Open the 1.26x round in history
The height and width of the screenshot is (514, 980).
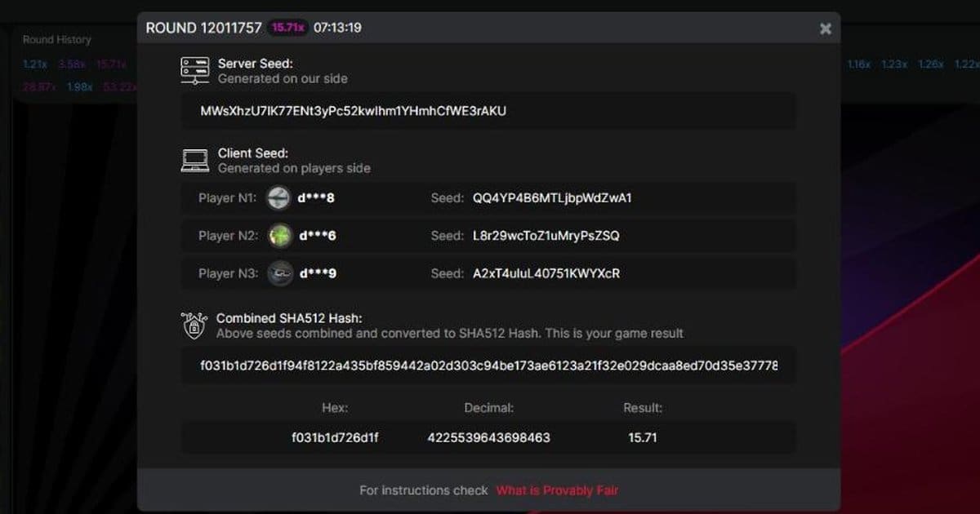click(931, 64)
